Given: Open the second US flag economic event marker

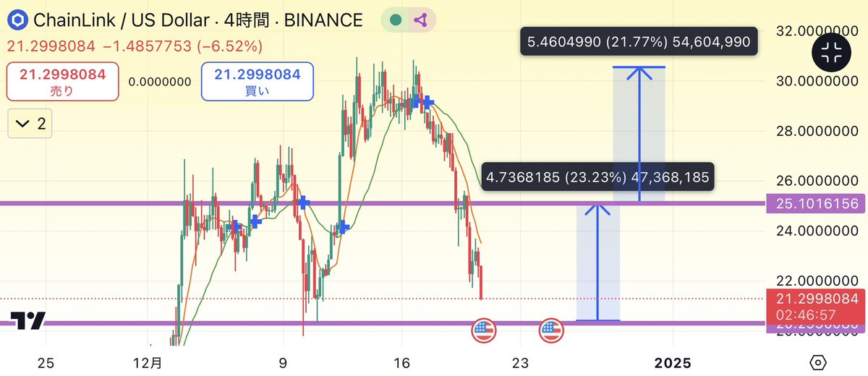Looking at the screenshot, I should 551,331.
